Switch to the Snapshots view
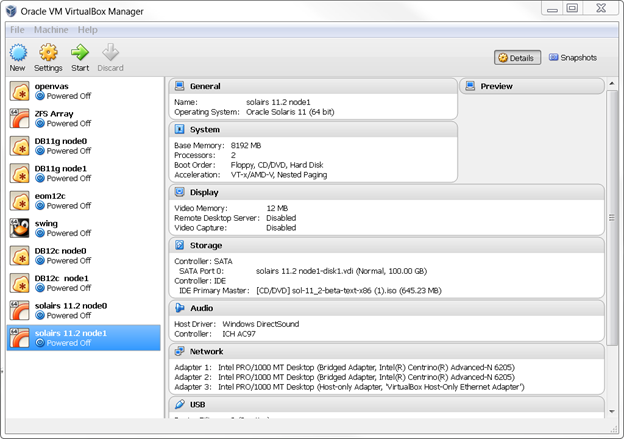 click(573, 58)
